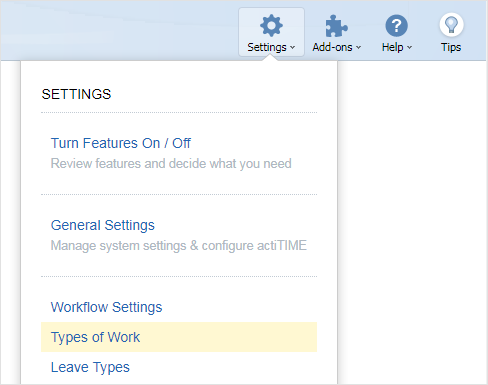This screenshot has width=488, height=385.
Task: Click 'Review features and decide what you need'
Action: (171, 164)
